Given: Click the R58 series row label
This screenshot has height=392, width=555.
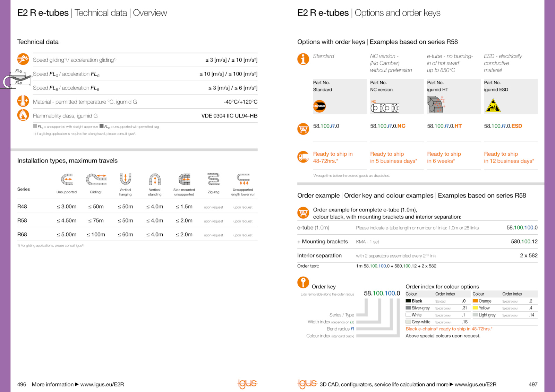Looking at the screenshot, I should [22, 220].
